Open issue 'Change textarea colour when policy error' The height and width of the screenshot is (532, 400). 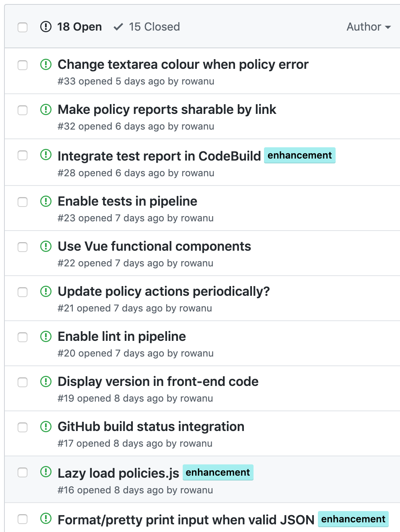pos(183,64)
